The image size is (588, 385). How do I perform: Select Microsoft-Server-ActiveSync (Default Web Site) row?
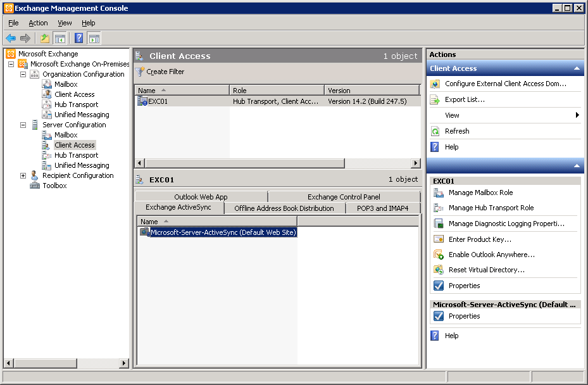[223, 232]
